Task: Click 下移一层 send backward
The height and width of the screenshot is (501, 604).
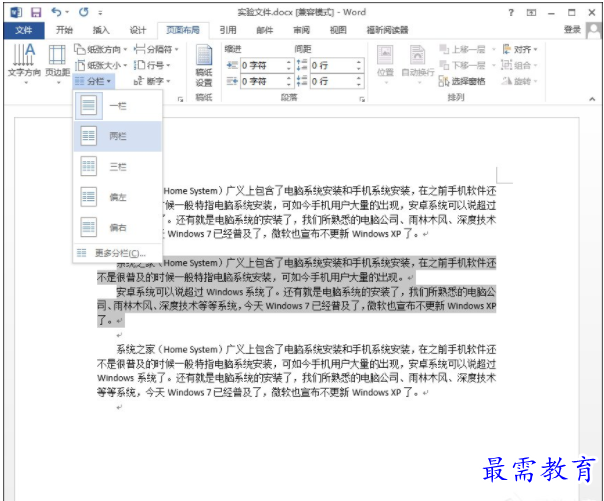Action: pos(463,65)
